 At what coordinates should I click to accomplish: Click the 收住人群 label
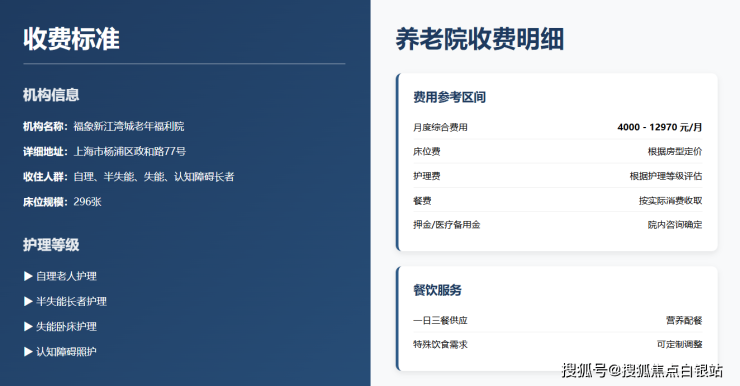point(45,177)
